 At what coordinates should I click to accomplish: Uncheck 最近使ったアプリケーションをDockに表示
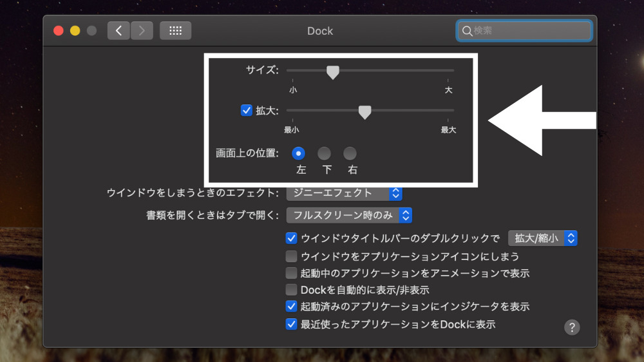coord(291,324)
